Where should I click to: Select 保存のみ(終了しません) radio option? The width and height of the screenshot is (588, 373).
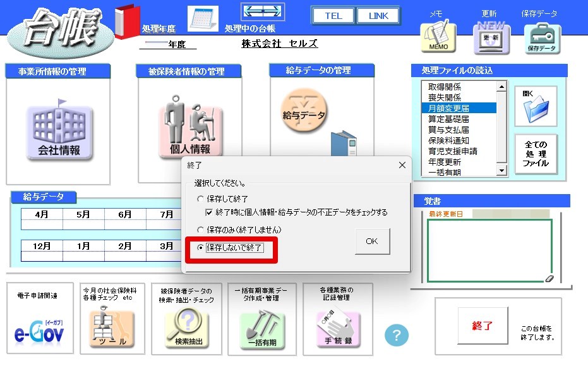pyautogui.click(x=200, y=229)
